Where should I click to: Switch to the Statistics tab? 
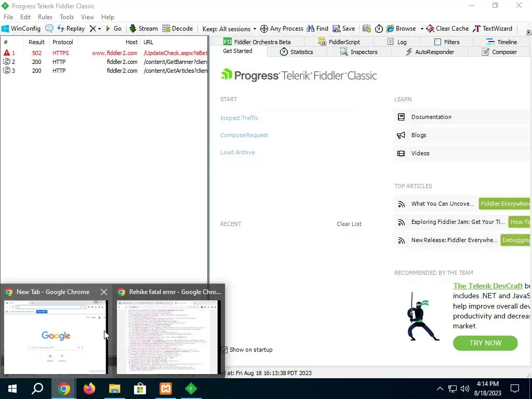coord(297,52)
